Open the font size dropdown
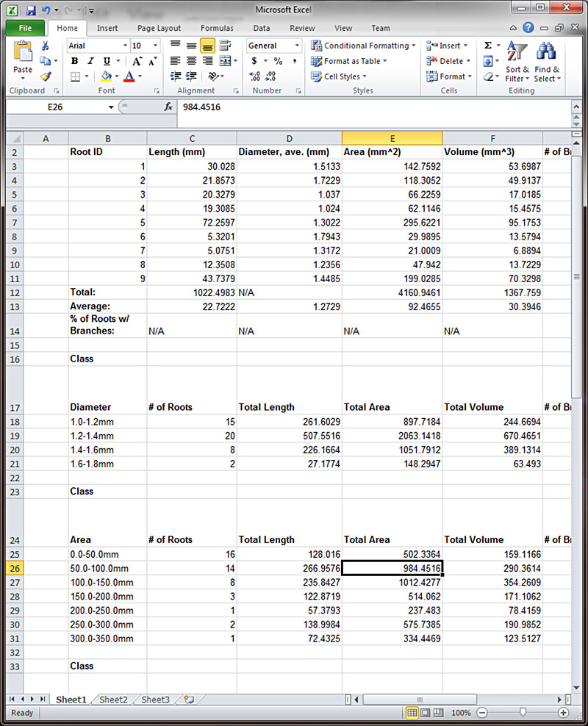The image size is (588, 726). 155,46
